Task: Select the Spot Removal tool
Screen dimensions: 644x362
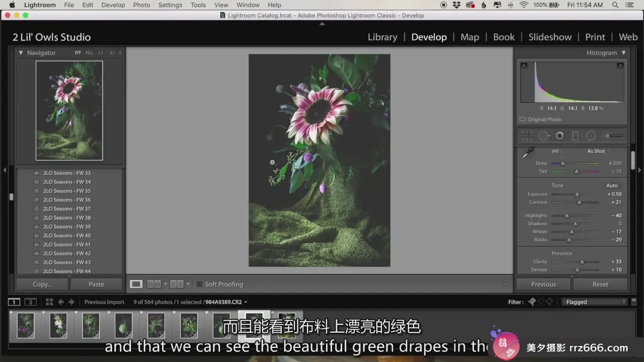Action: (543, 136)
